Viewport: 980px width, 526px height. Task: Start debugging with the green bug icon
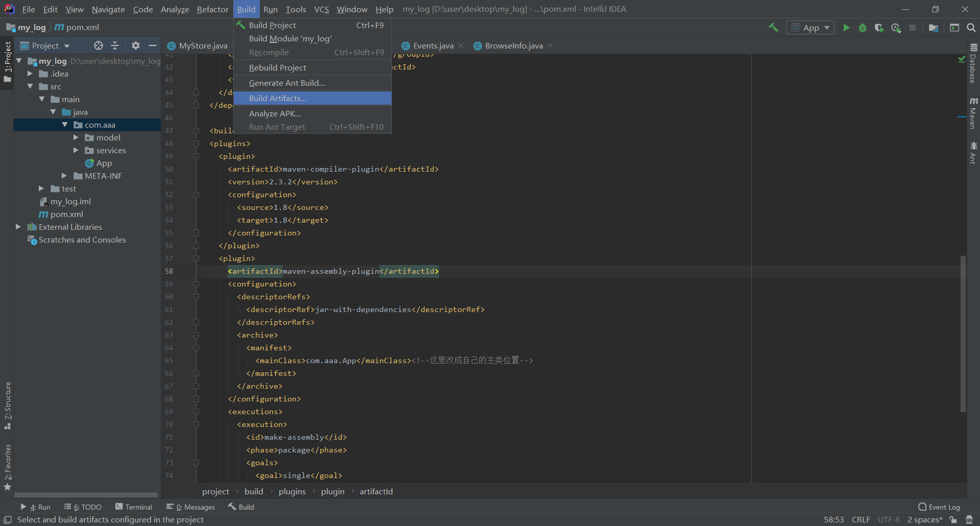[863, 28]
